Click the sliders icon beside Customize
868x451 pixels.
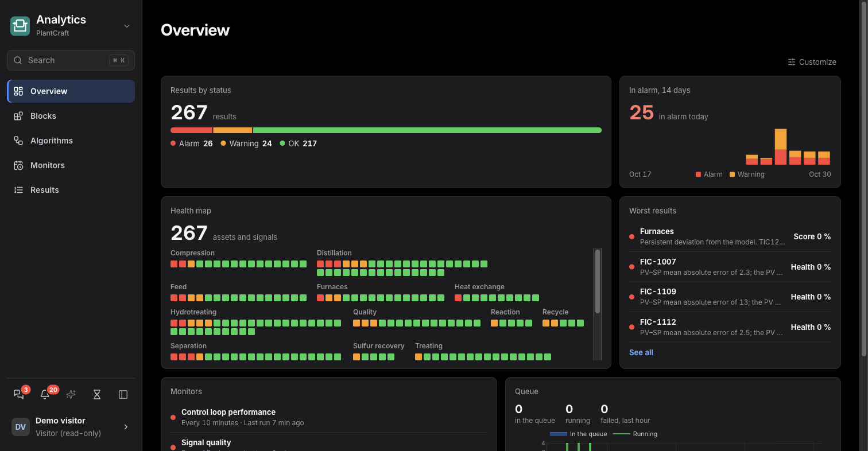click(792, 62)
